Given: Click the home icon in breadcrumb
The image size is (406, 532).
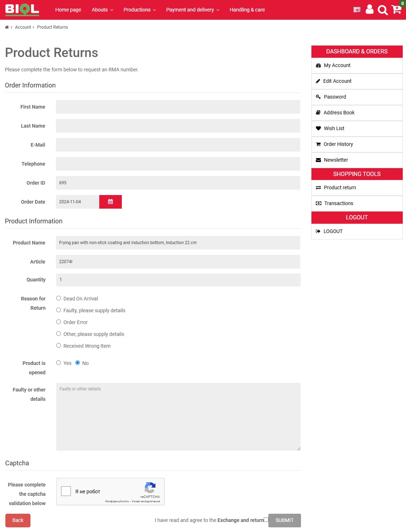Looking at the screenshot, I should point(7,27).
